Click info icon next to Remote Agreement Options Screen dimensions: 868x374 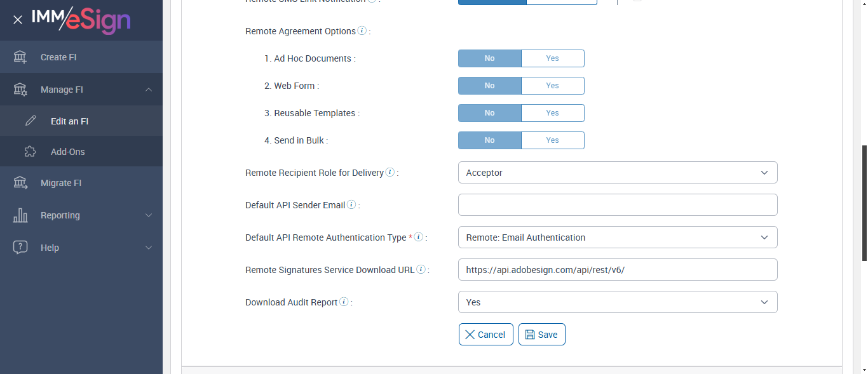point(362,30)
